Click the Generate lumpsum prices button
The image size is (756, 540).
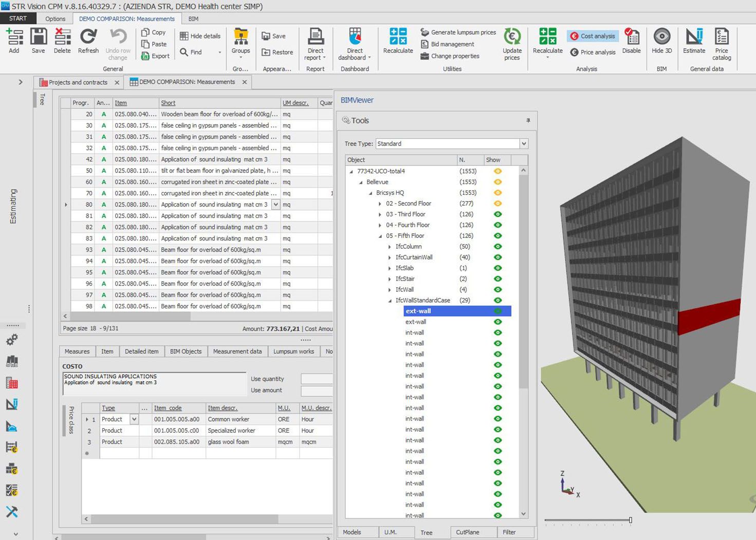point(458,32)
